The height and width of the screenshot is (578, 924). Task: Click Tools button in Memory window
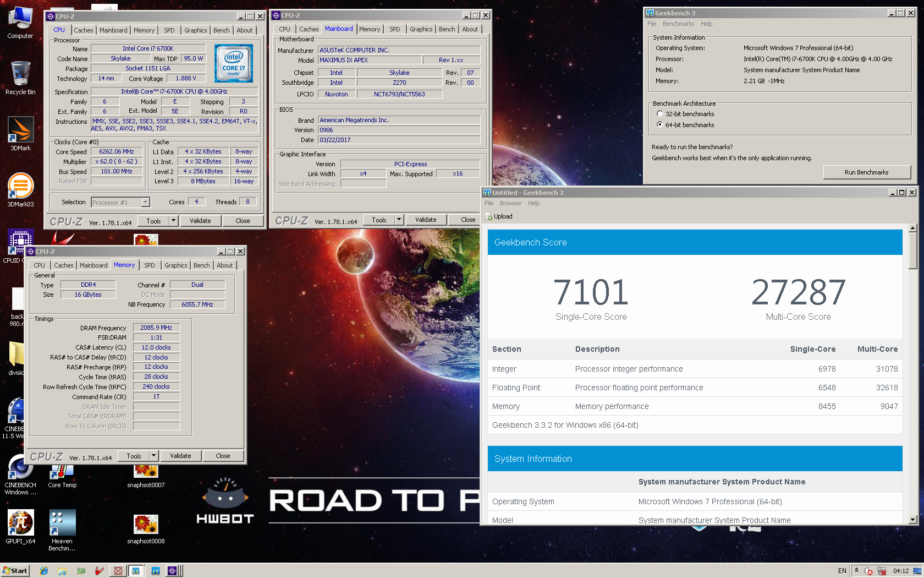pos(134,456)
